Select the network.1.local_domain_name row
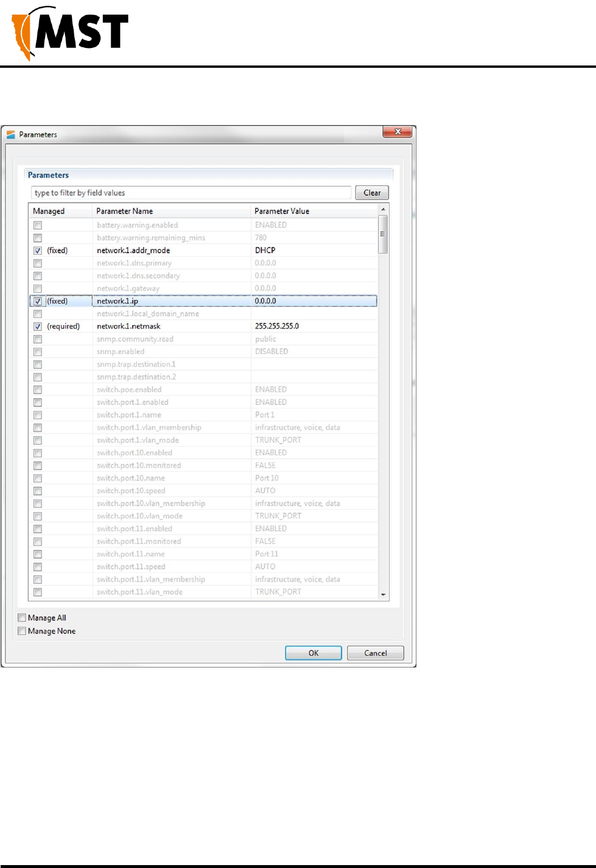Viewport: 596px width, 868px height. point(203,314)
